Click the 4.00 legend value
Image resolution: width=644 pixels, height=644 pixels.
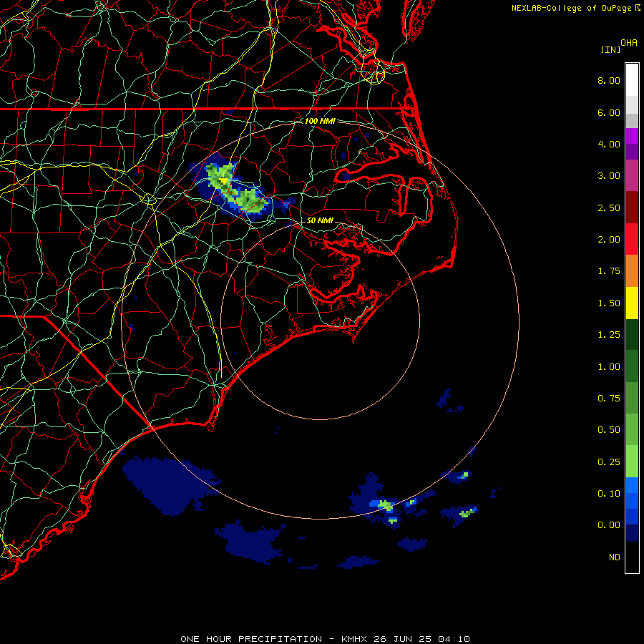pos(609,144)
